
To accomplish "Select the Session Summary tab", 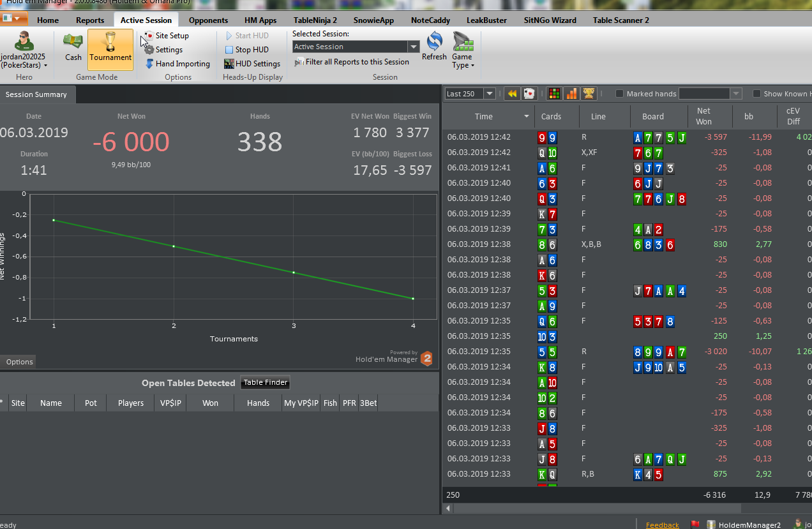I will (36, 94).
